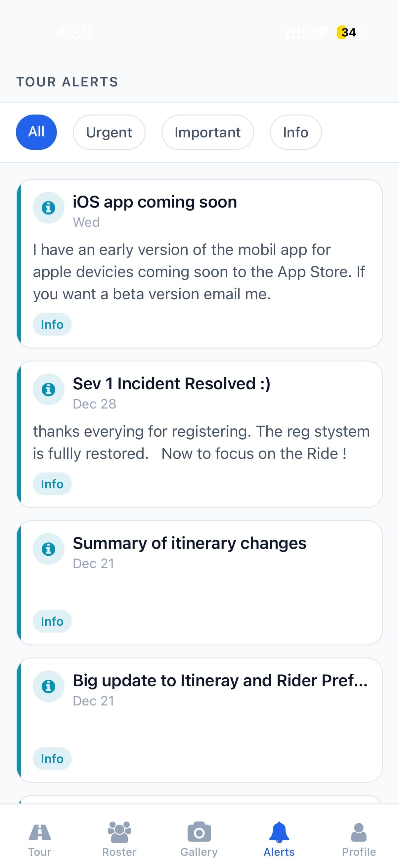Open the Profile person icon
Screen dimensions: 399x868
pos(359,832)
